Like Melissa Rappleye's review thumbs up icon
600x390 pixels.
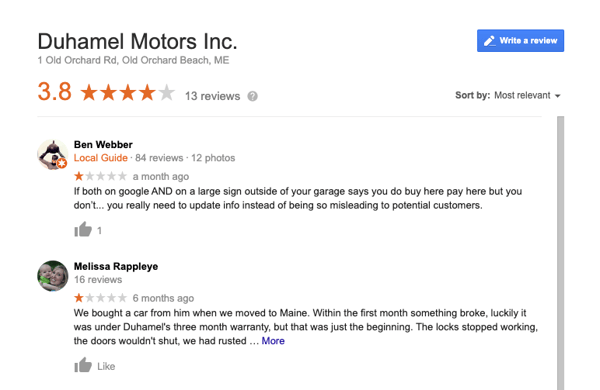(x=83, y=366)
